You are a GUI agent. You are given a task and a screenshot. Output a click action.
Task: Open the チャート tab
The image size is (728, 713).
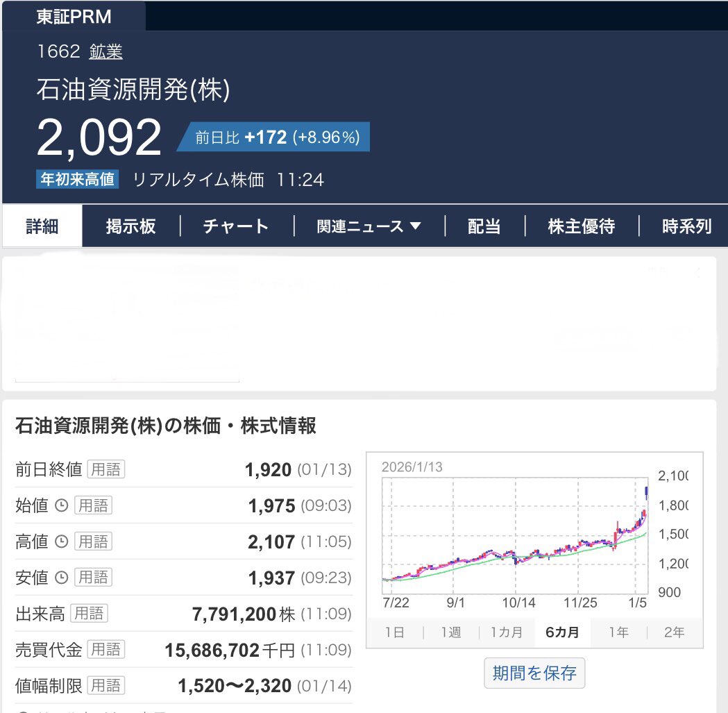tap(236, 226)
